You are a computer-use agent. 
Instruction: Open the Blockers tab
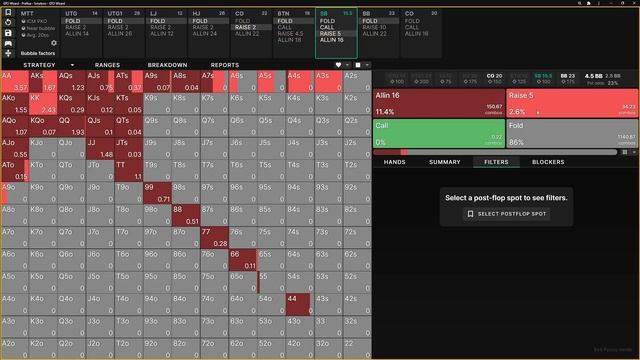548,162
